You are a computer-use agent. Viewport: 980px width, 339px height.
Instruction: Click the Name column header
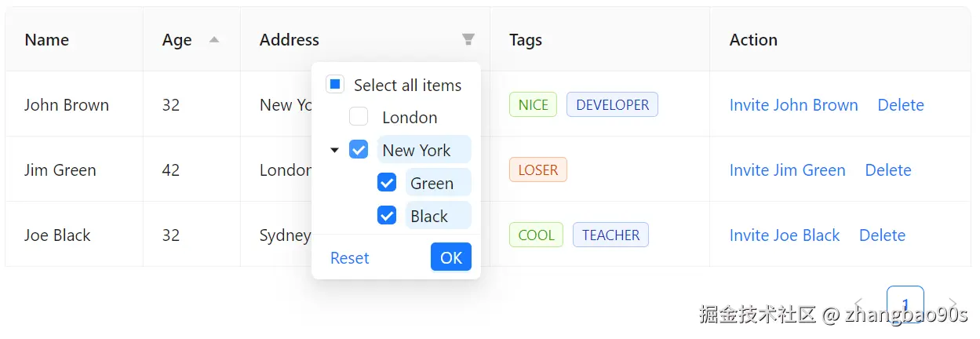click(x=47, y=40)
